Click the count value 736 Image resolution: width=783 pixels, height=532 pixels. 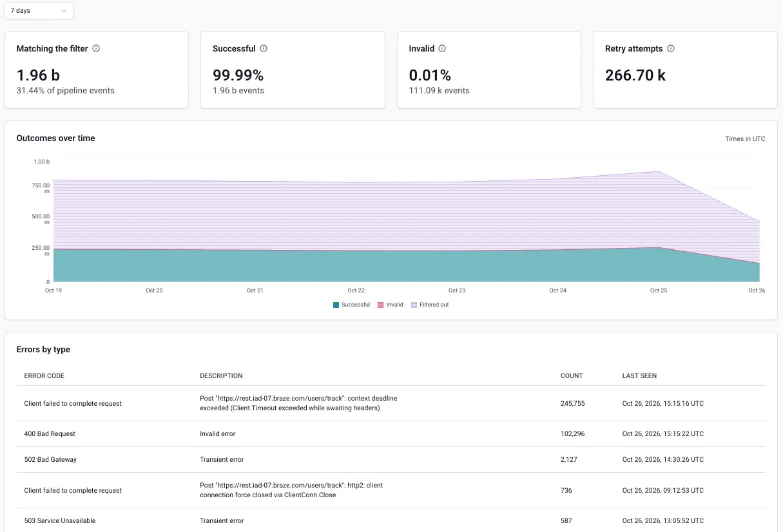[x=566, y=491]
